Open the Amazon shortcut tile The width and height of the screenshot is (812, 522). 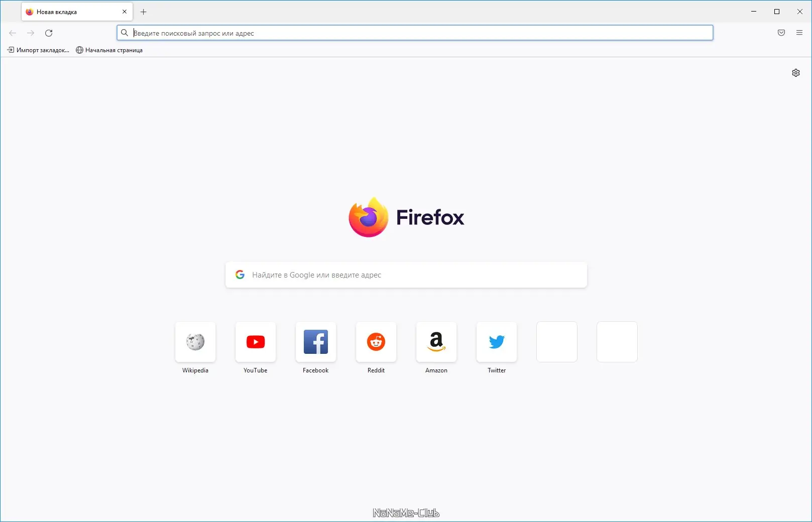pyautogui.click(x=436, y=342)
